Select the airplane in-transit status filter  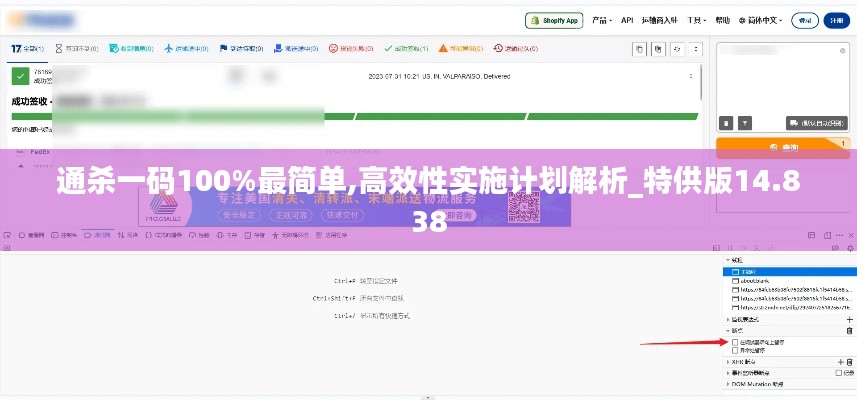point(186,49)
